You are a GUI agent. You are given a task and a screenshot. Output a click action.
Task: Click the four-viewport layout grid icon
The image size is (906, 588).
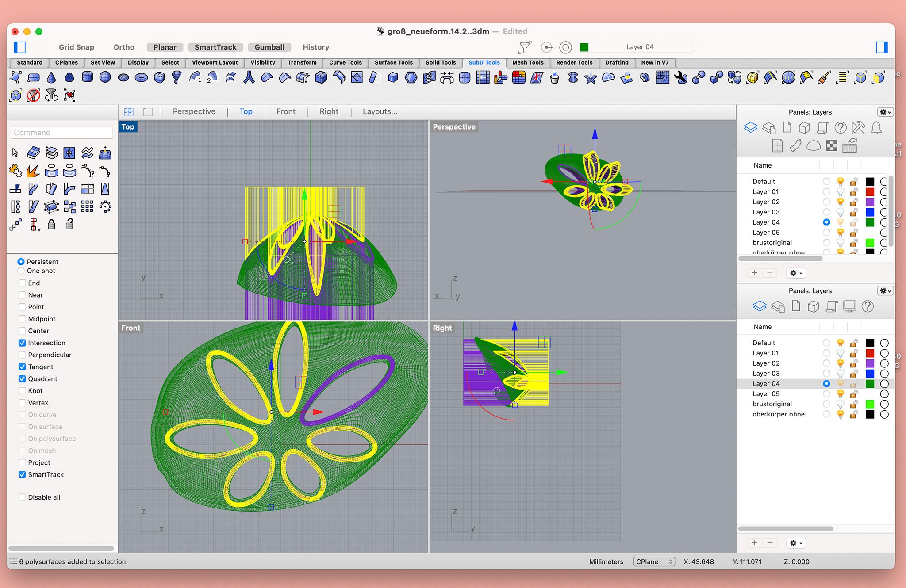click(x=129, y=112)
